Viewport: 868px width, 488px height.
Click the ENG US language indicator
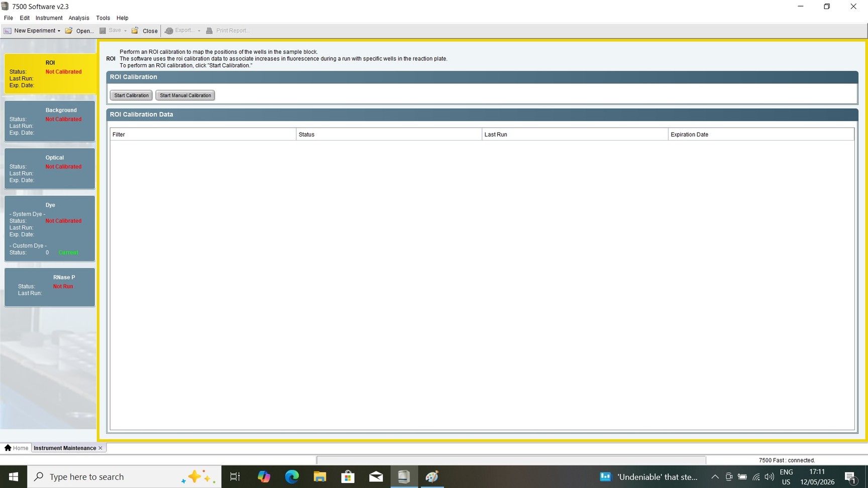786,476
